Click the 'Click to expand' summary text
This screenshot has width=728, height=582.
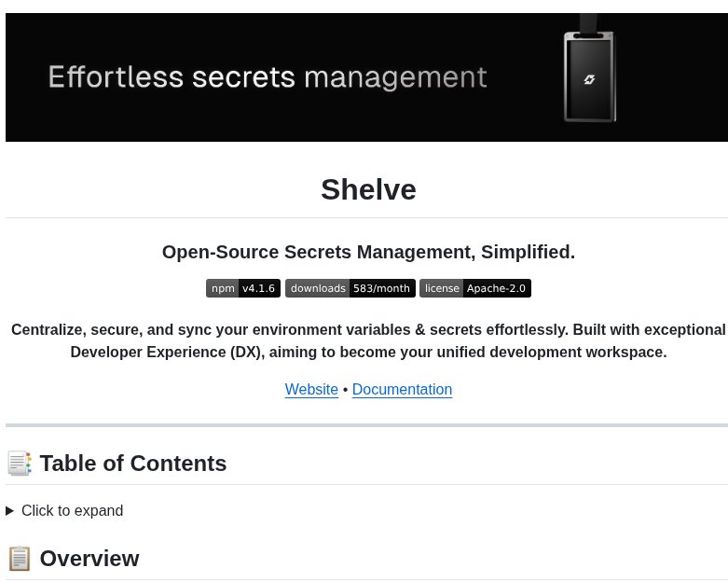(73, 511)
